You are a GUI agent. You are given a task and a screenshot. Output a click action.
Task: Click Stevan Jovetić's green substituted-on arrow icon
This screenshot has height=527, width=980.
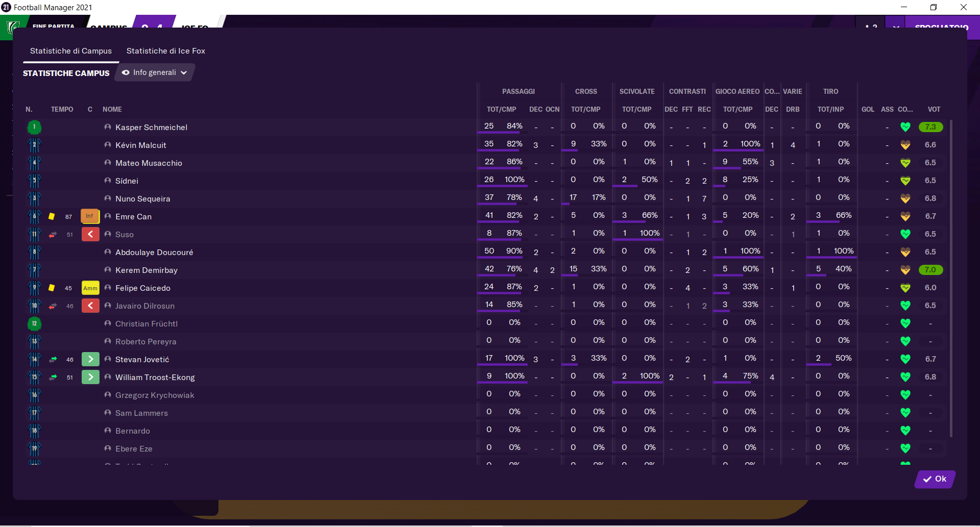(x=90, y=359)
